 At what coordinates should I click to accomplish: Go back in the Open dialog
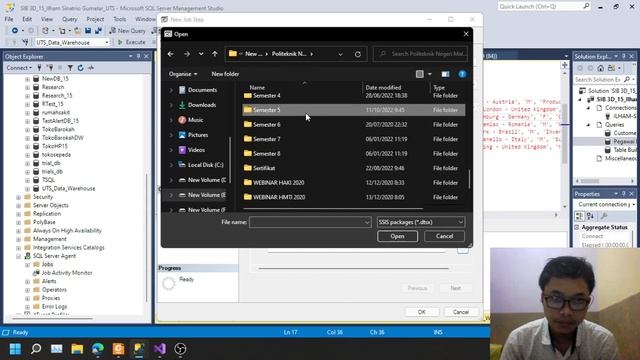tap(171, 54)
